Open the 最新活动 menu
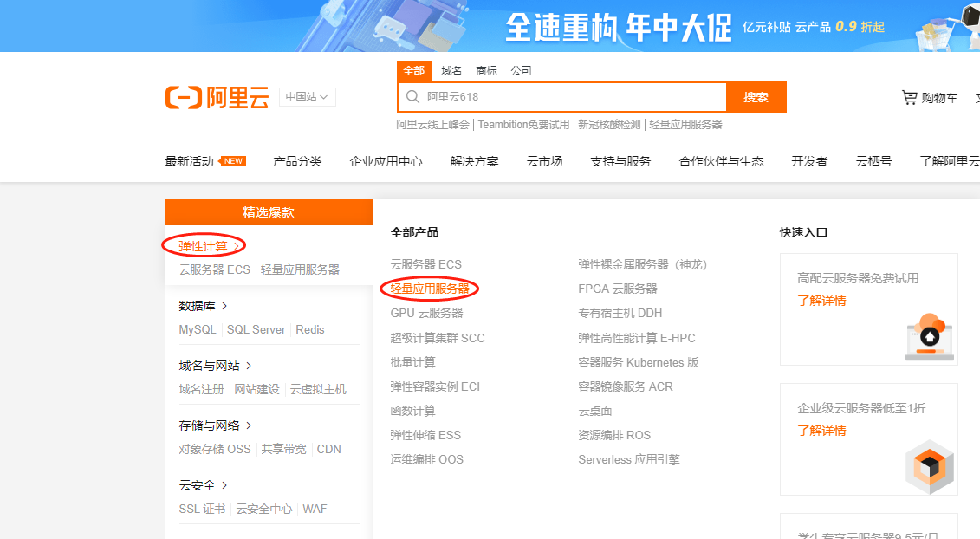Screen dimensions: 980x539 (190, 161)
